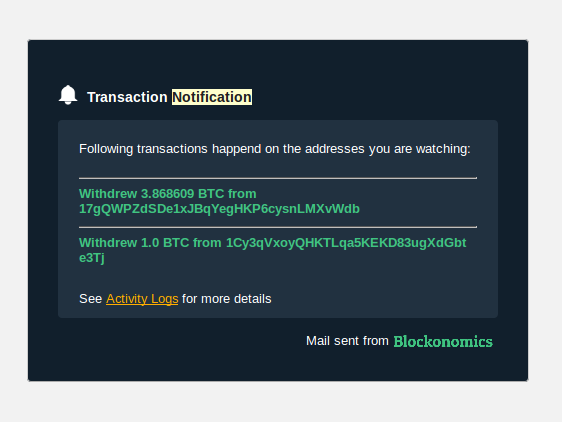
Task: Click the word happend in intro
Action: tap(236, 149)
